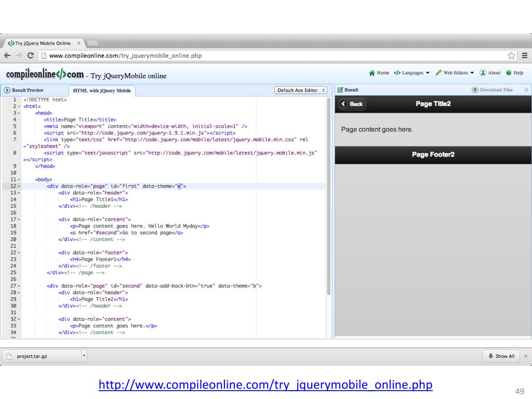Click the address bar URL field
532x399 pixels.
pyautogui.click(x=276, y=56)
